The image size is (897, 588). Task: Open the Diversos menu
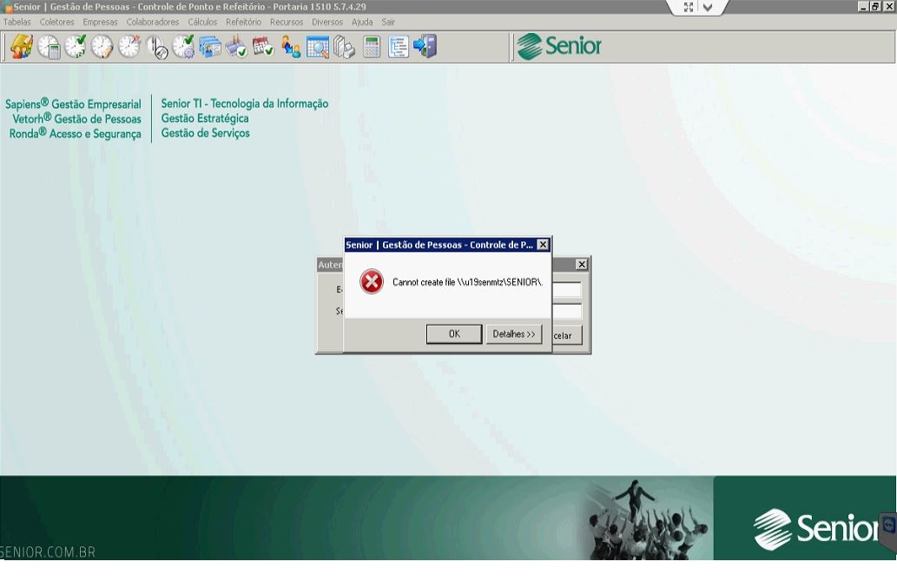coord(327,22)
